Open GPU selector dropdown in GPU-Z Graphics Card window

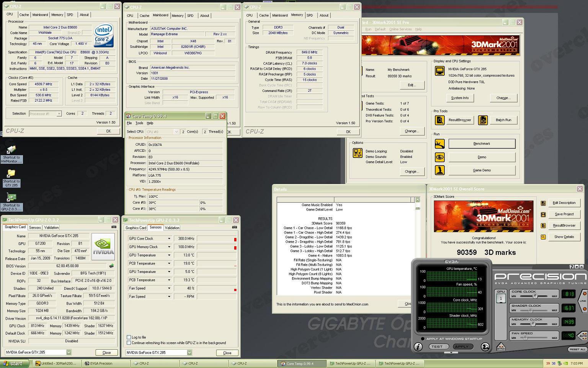(x=69, y=352)
